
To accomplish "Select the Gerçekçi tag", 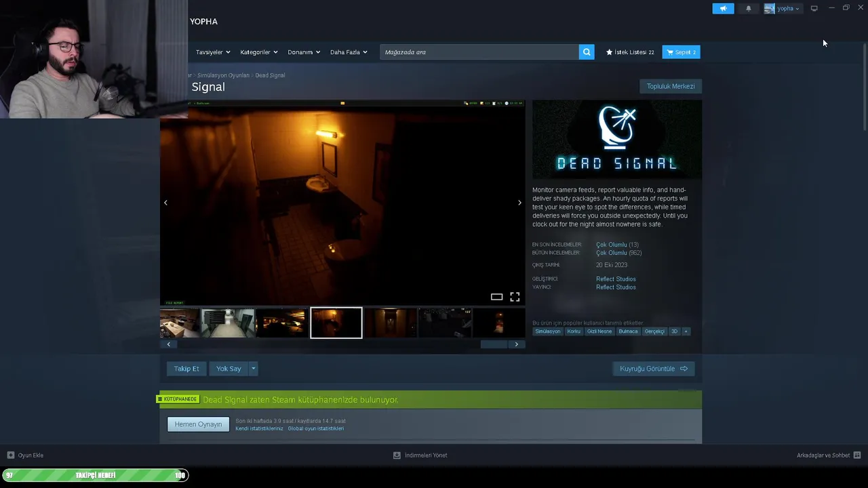I will click(654, 331).
